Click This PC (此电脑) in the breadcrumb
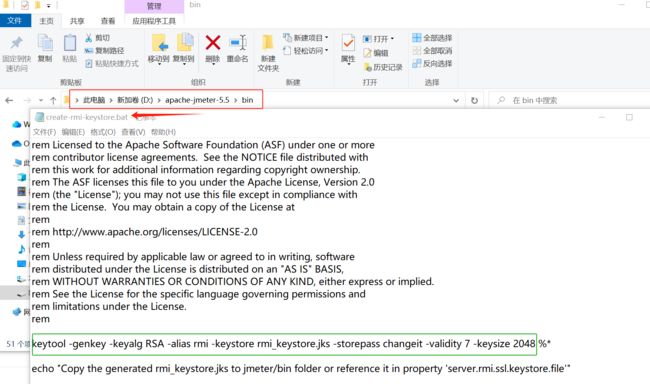Screen dimensions: 650x384 94,100
